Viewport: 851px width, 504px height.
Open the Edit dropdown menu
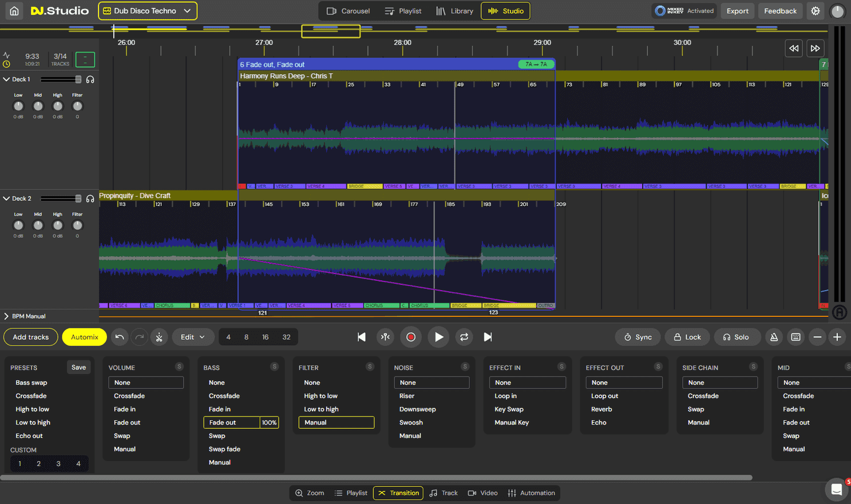coord(193,337)
